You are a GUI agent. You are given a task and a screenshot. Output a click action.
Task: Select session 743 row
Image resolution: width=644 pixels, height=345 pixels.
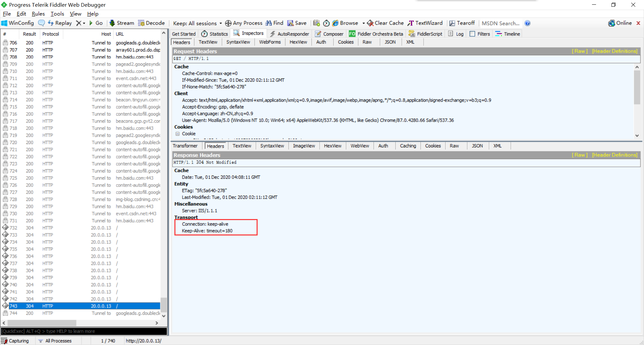pyautogui.click(x=80, y=306)
